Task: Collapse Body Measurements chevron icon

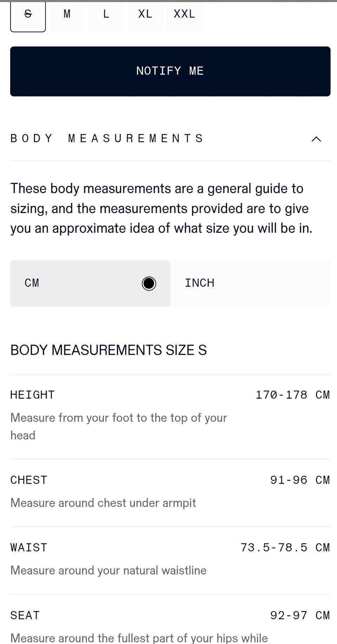Action: click(316, 139)
